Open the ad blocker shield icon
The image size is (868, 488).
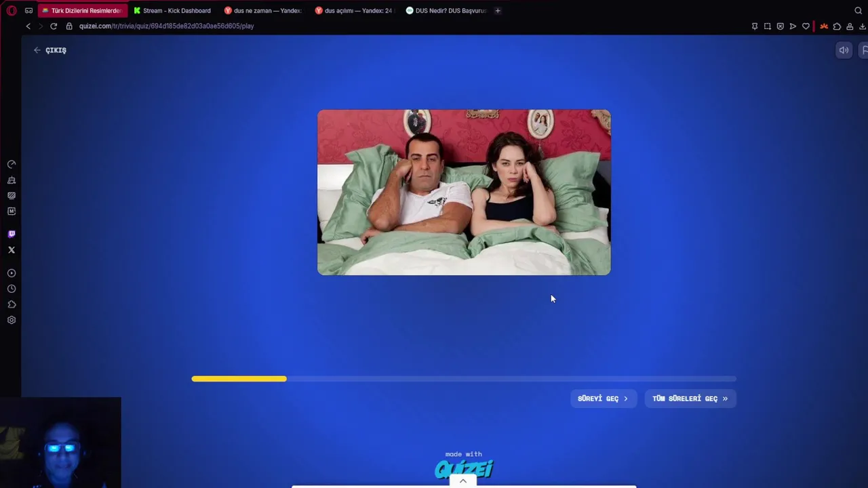click(x=780, y=26)
